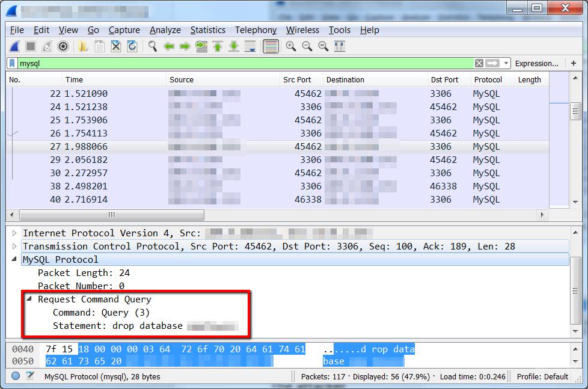The height and width of the screenshot is (389, 588).
Task: Edit capture file comment icon in status bar
Action: [30, 376]
